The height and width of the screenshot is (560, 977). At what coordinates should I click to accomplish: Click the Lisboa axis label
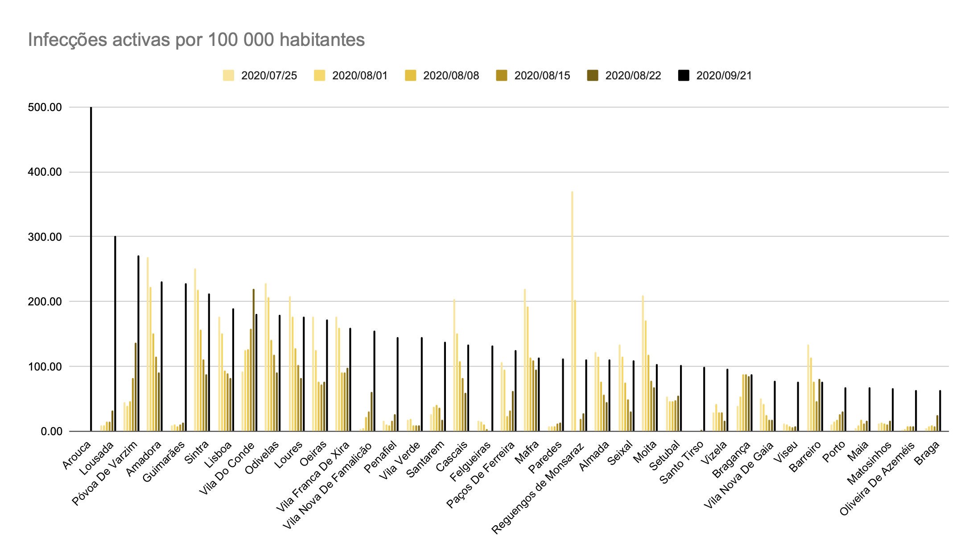(x=218, y=454)
